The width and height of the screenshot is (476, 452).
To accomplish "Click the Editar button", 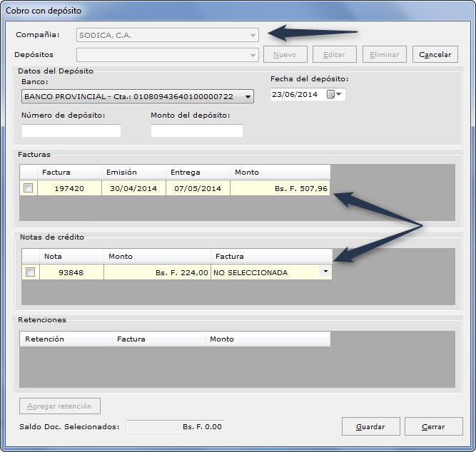I will coord(334,55).
